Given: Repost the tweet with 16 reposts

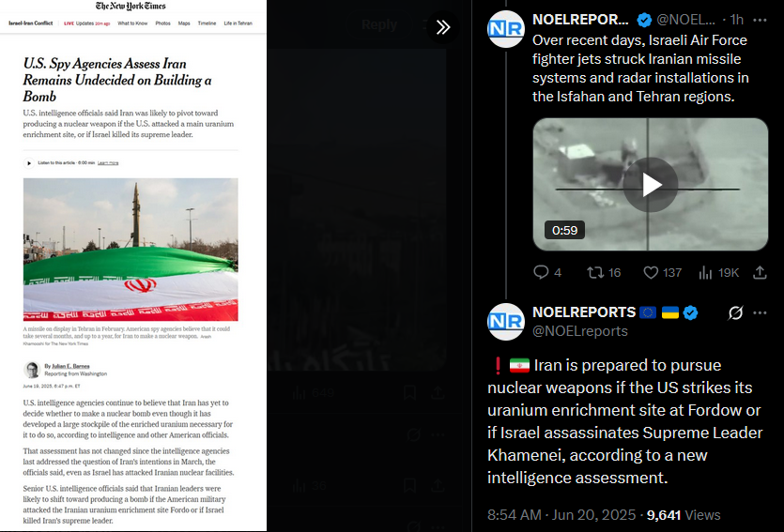Looking at the screenshot, I should click(604, 272).
